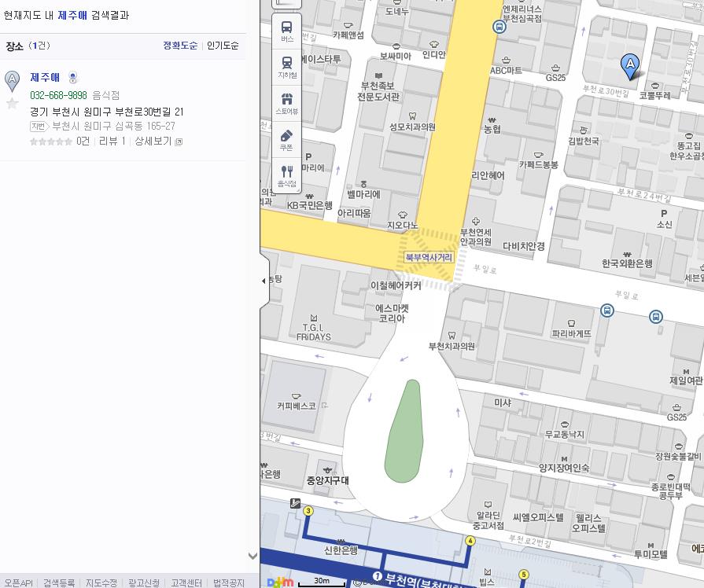704x588 pixels.
Task: Open 스토어뷰 store view from the toolbar
Action: click(286, 103)
